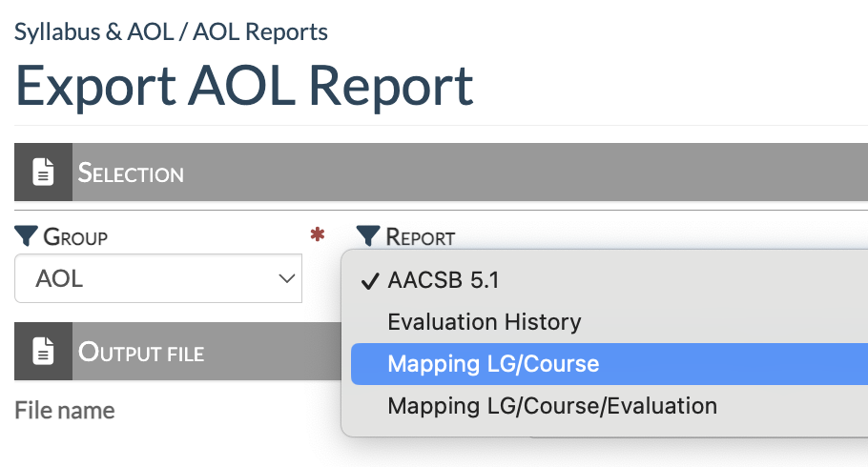
Task: Go to the AOL Reports breadcrumb
Action: (260, 32)
